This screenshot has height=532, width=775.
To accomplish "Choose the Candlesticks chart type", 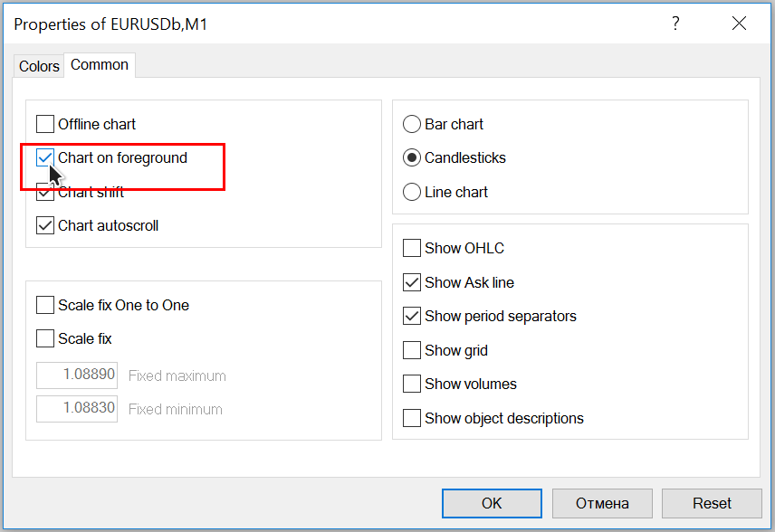I will [x=412, y=158].
